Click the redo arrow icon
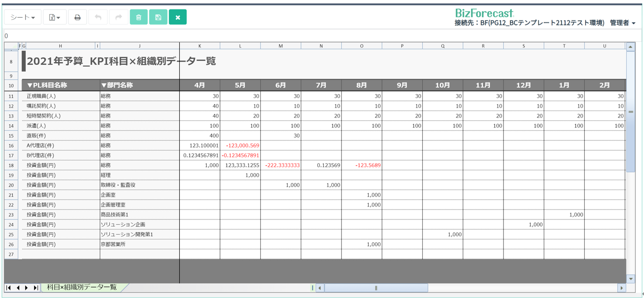Screen dimensions: 644x299 [118, 17]
